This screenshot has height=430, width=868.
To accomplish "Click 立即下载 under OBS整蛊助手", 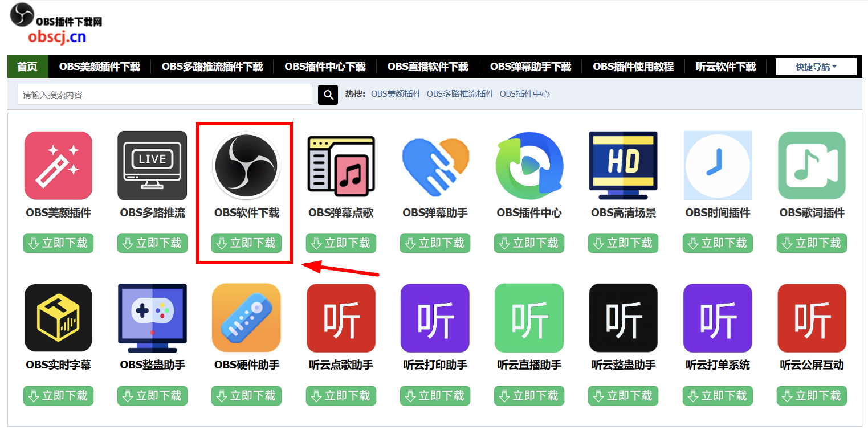I will pos(152,395).
